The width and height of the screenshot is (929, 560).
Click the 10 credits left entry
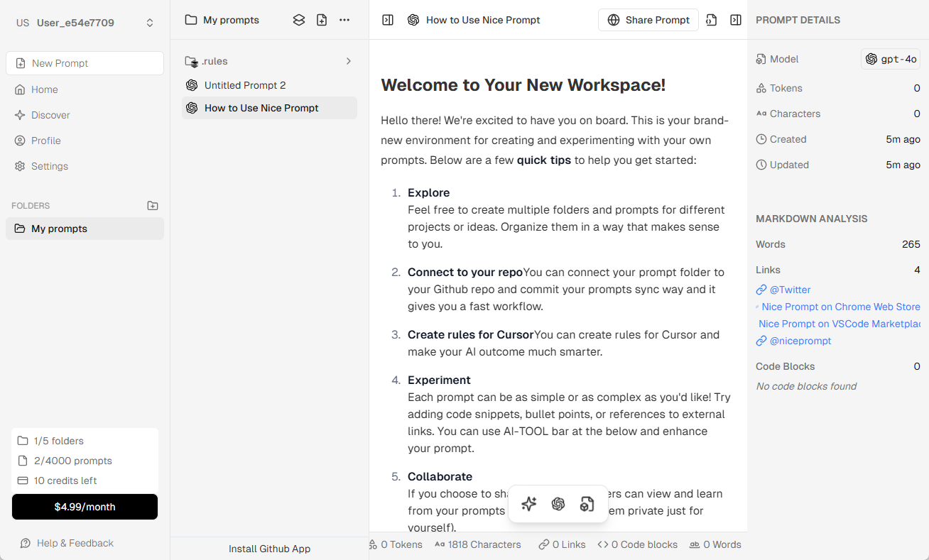pyautogui.click(x=57, y=481)
